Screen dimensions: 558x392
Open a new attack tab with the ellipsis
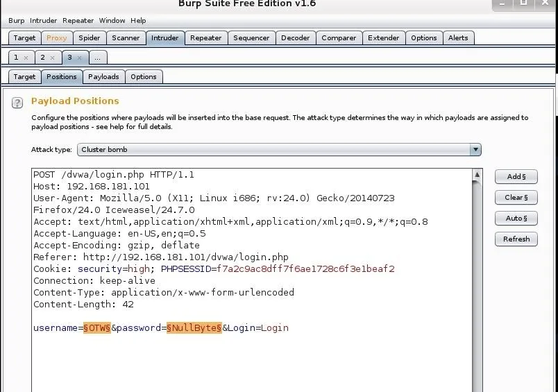98,58
